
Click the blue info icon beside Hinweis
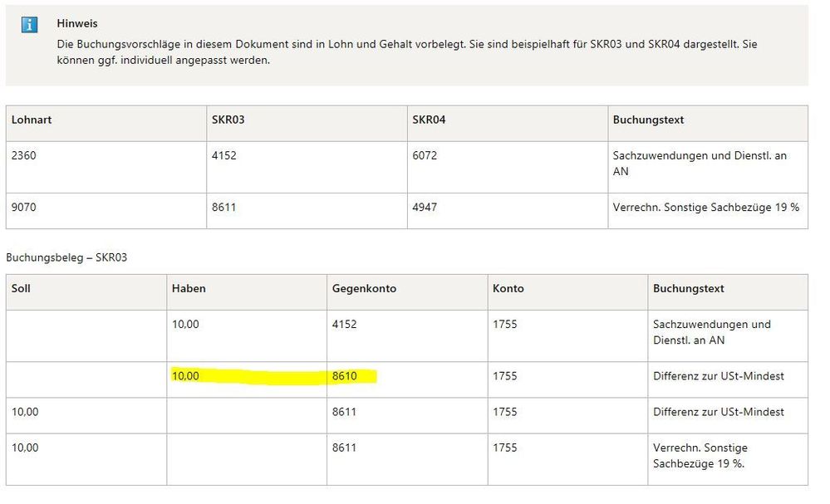pos(29,25)
